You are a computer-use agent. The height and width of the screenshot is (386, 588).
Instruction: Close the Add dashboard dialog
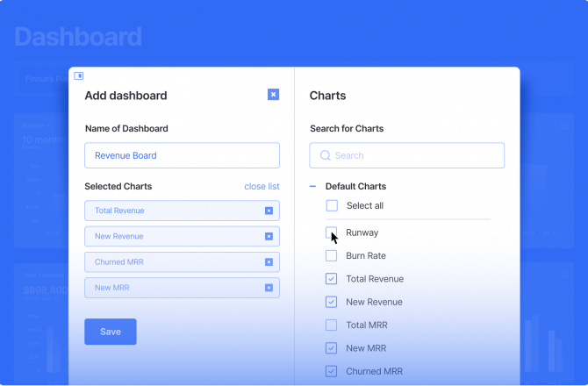tap(273, 95)
